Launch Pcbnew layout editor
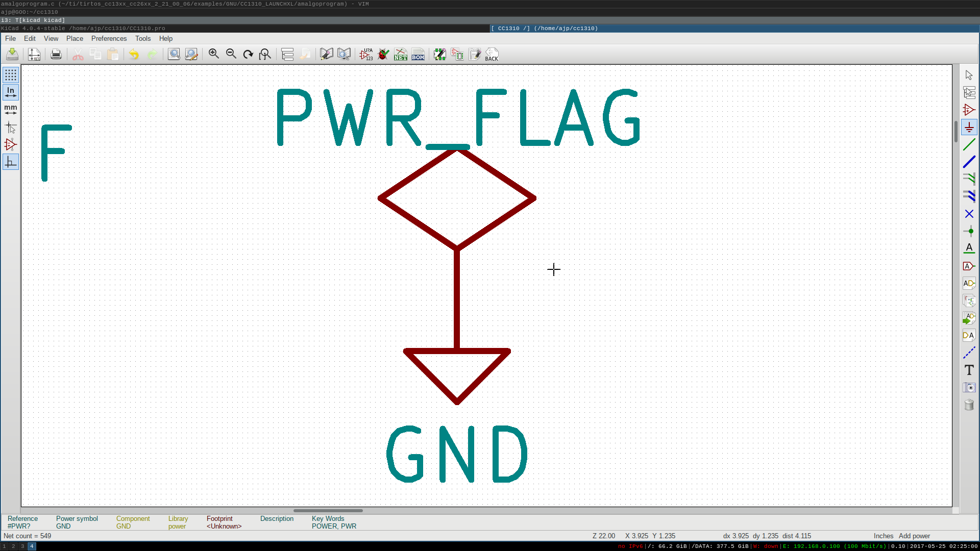Image resolution: width=980 pixels, height=551 pixels. pos(475,54)
